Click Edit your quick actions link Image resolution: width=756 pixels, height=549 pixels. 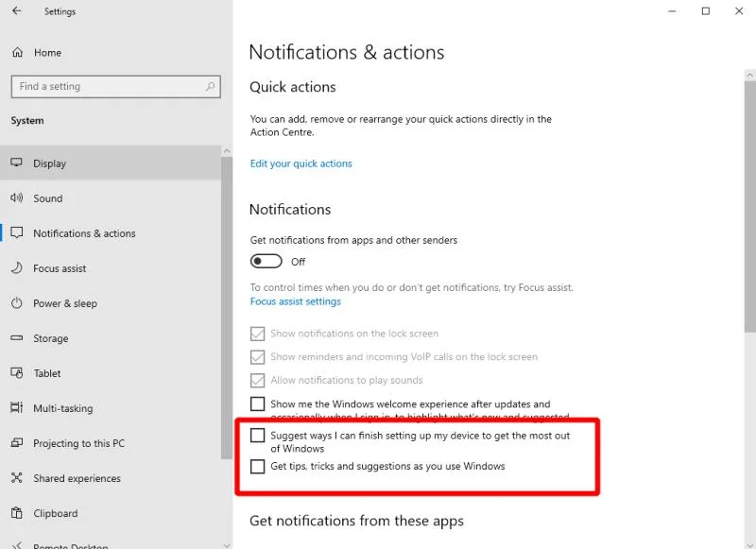(301, 163)
